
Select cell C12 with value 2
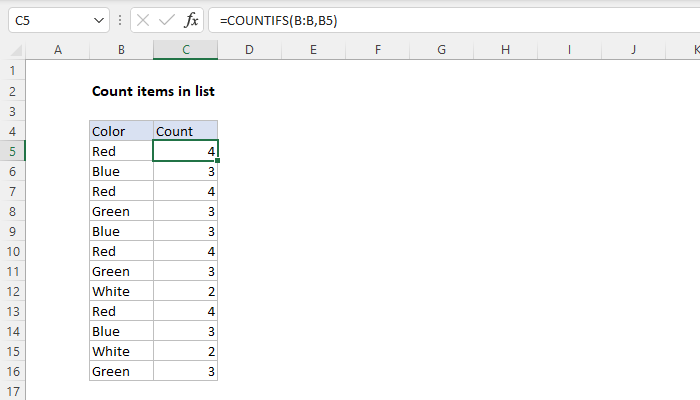click(x=186, y=292)
